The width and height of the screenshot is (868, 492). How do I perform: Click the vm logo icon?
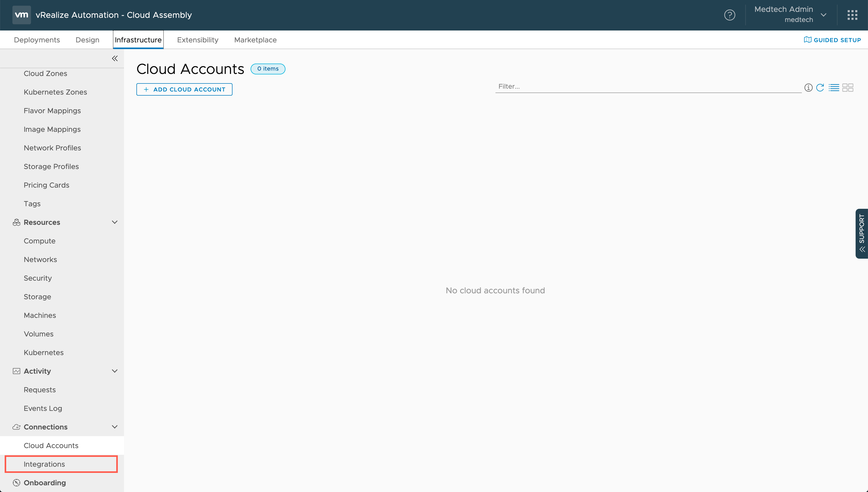tap(22, 15)
